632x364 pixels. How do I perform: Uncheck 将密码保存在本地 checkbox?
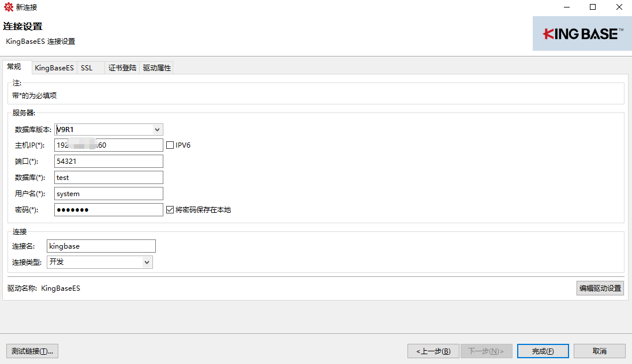(x=170, y=210)
